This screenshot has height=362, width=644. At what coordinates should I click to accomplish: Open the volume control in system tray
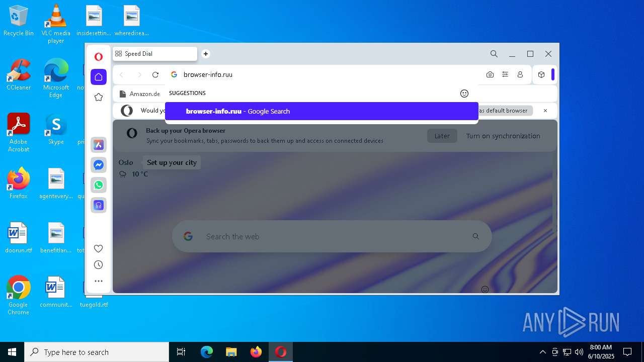click(579, 352)
